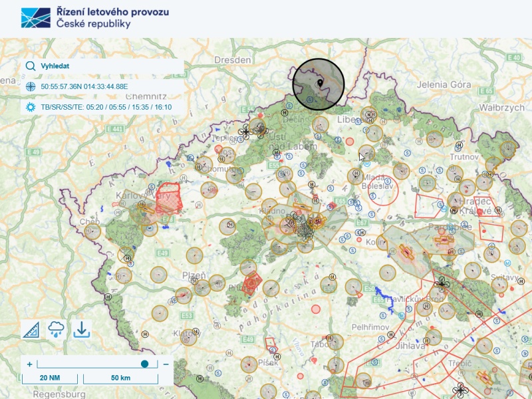Screen dimensions: 532x399
Task: Toggle the rain cloud weather layer
Action: point(57,329)
